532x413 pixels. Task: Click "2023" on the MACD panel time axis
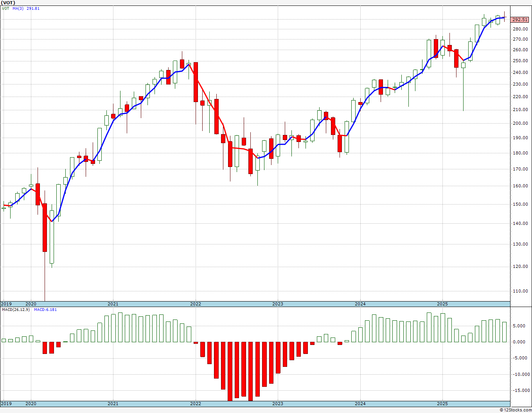[278, 404]
